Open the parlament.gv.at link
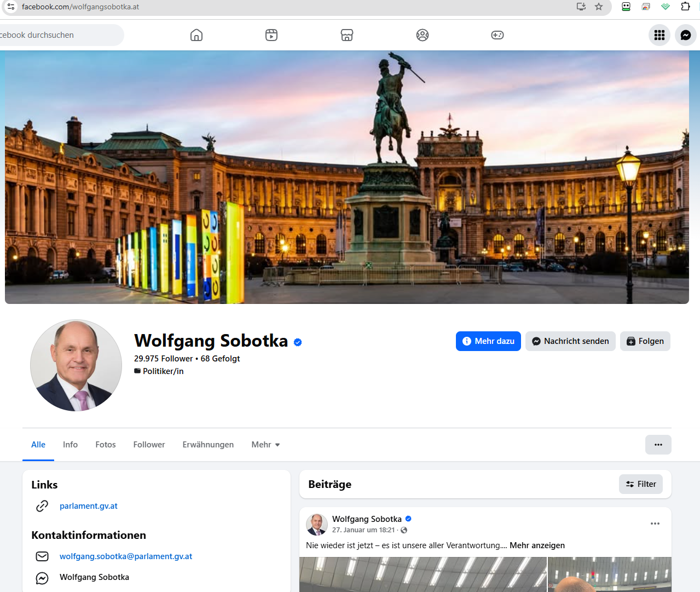This screenshot has height=592, width=700. coord(89,506)
